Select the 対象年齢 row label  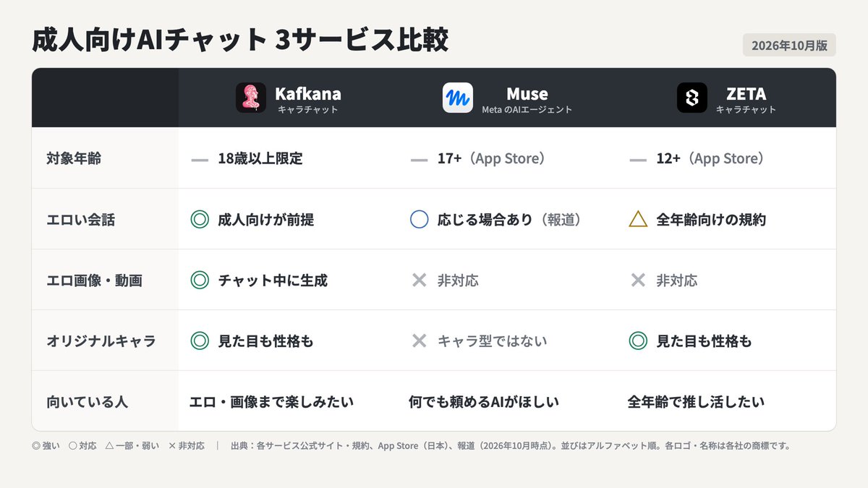(x=74, y=159)
